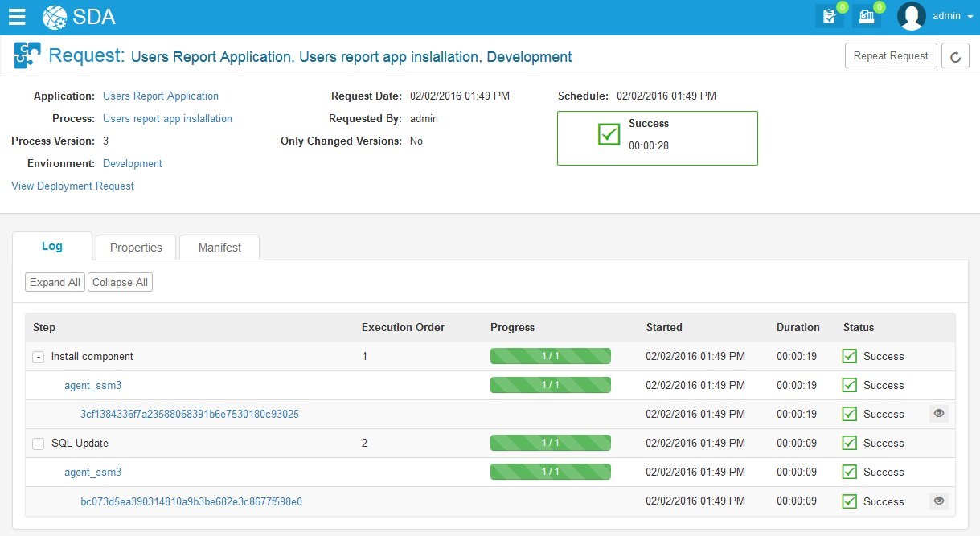
Task: Click the SQL Update success check icon
Action: point(850,443)
